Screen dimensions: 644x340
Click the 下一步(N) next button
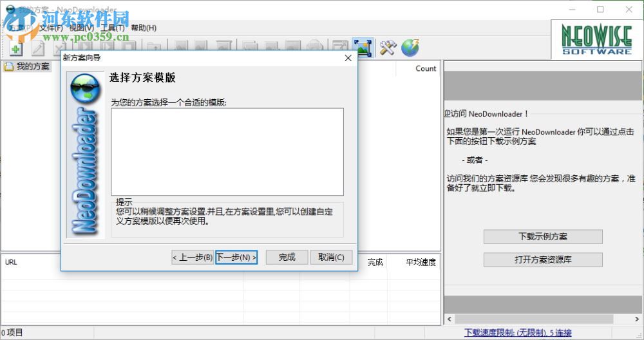pos(236,258)
